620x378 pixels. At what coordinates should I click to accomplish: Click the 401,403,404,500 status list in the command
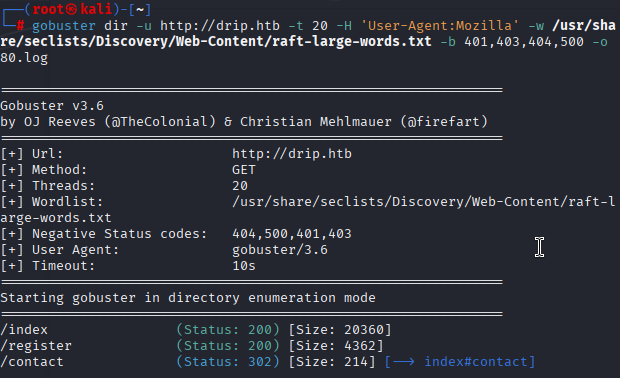pos(524,42)
